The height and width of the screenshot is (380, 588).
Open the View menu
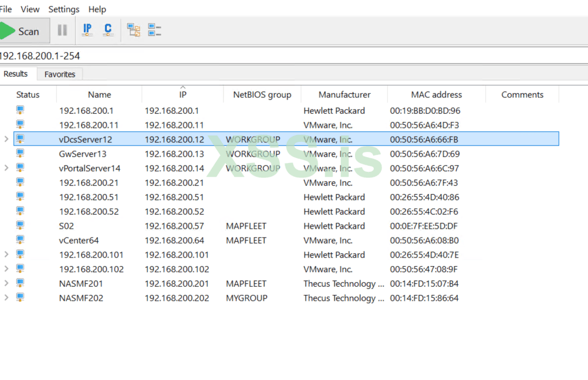pyautogui.click(x=30, y=9)
